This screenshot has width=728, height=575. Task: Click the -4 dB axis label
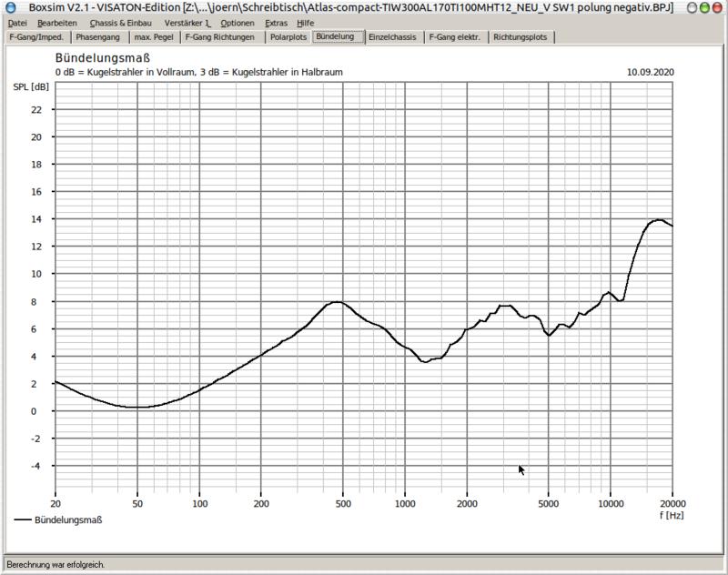pos(35,466)
